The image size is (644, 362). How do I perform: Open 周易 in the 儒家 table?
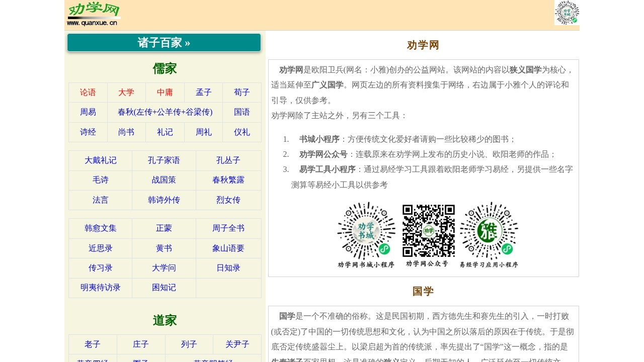pos(88,112)
